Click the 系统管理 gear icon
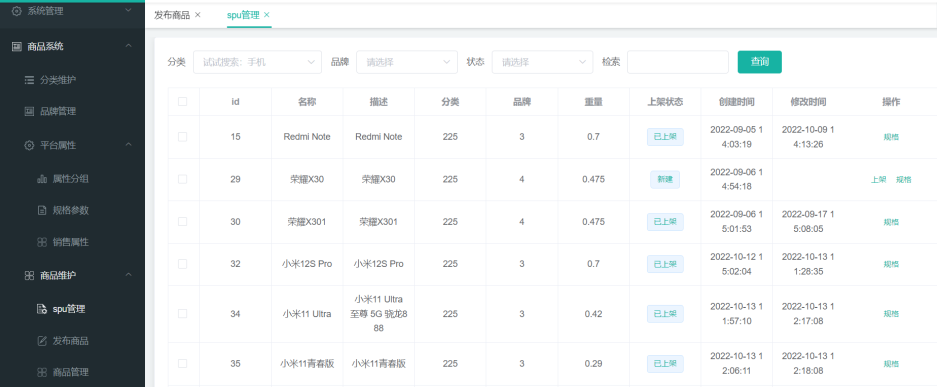The width and height of the screenshot is (937, 387). [17, 11]
